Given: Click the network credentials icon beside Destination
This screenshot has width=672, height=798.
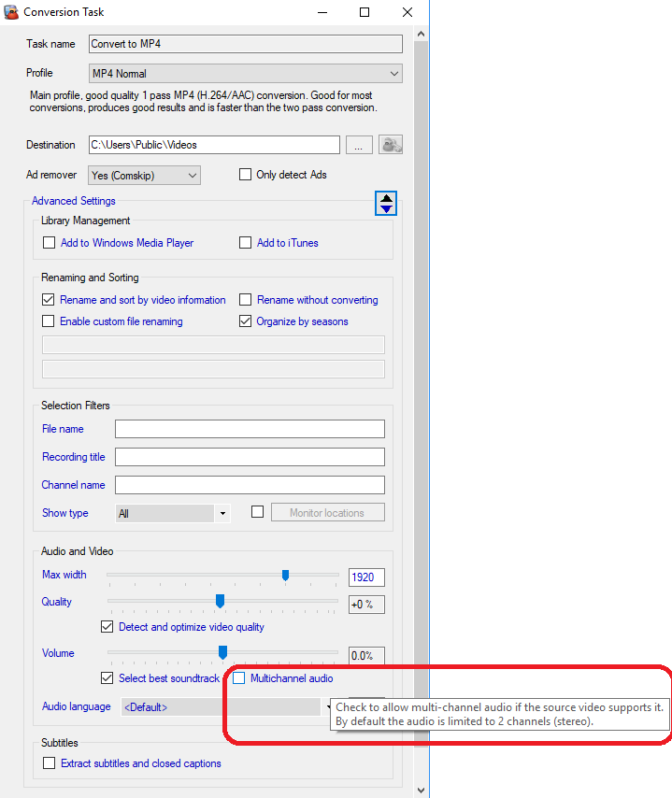Looking at the screenshot, I should pyautogui.click(x=390, y=145).
